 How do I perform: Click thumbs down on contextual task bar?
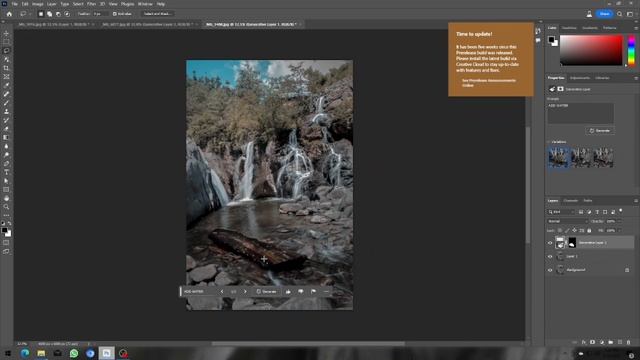(301, 291)
